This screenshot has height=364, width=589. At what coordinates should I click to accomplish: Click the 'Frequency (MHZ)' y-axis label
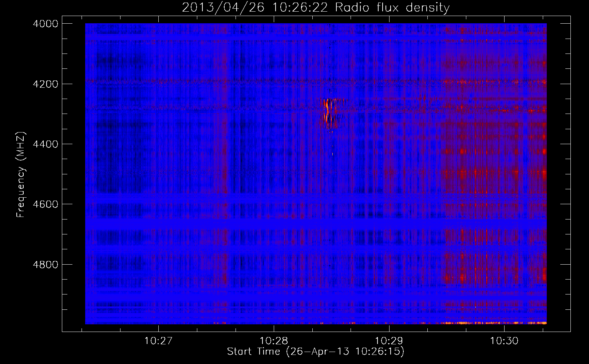[21, 175]
